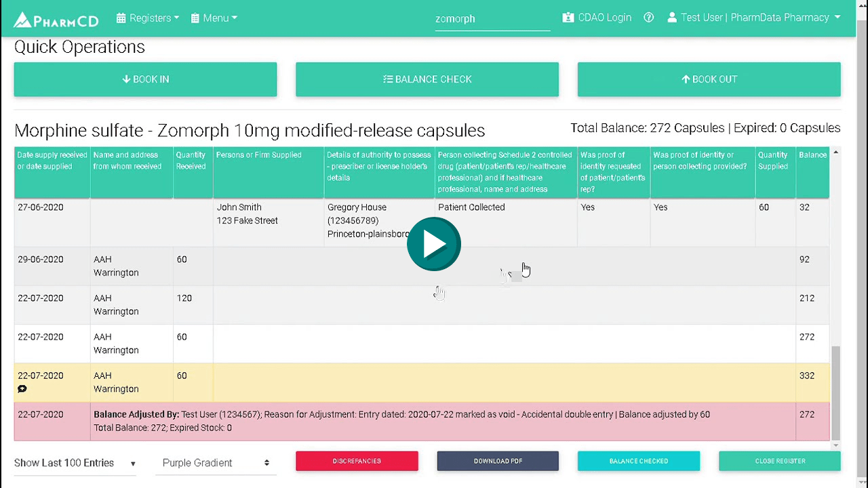
Task: Click the balance value 212
Action: click(807, 298)
